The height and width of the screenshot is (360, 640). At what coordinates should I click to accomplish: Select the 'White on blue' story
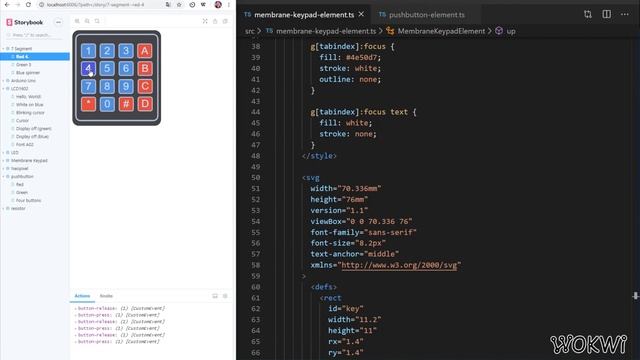(x=29, y=105)
